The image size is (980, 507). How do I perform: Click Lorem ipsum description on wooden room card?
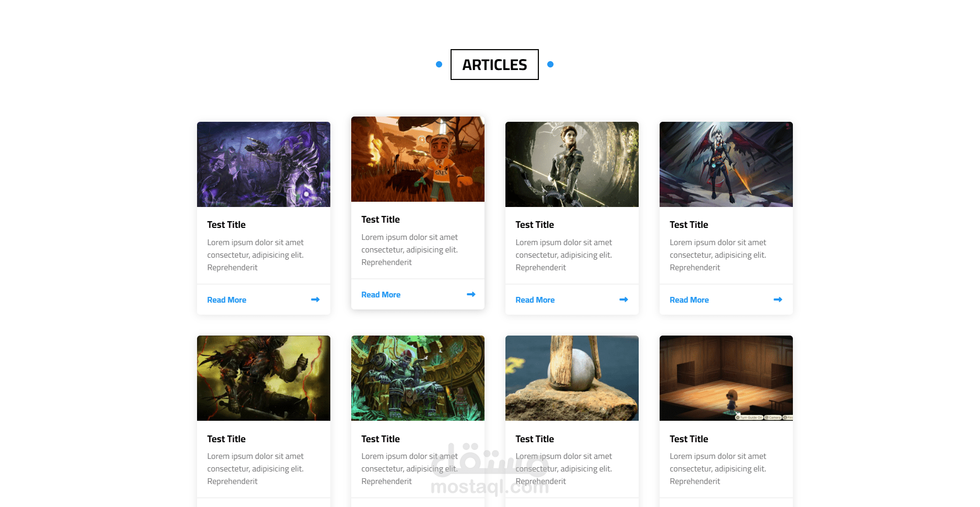[x=718, y=469]
